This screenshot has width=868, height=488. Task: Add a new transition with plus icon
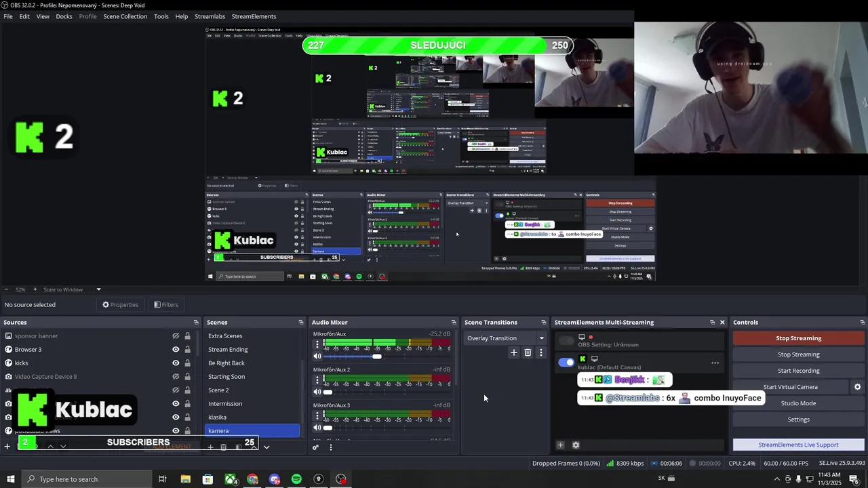point(513,352)
